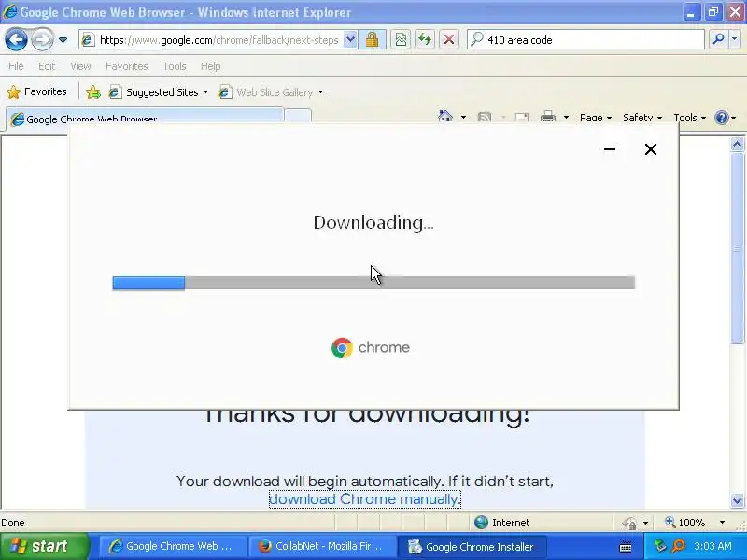
Task: Click the security lock icon
Action: (372, 39)
